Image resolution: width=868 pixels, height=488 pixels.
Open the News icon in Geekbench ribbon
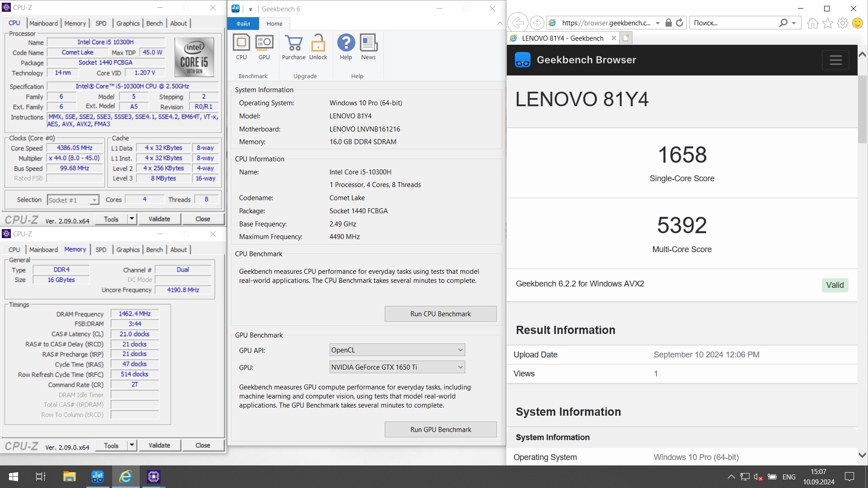click(368, 43)
